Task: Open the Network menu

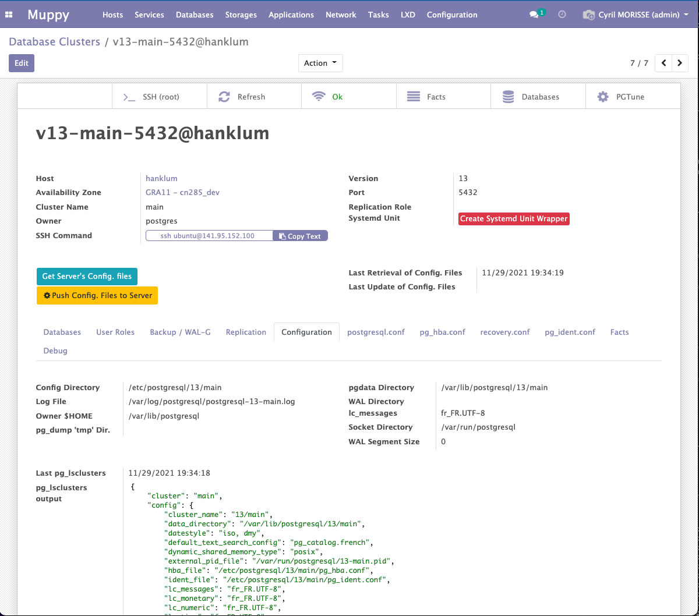Action: point(341,15)
